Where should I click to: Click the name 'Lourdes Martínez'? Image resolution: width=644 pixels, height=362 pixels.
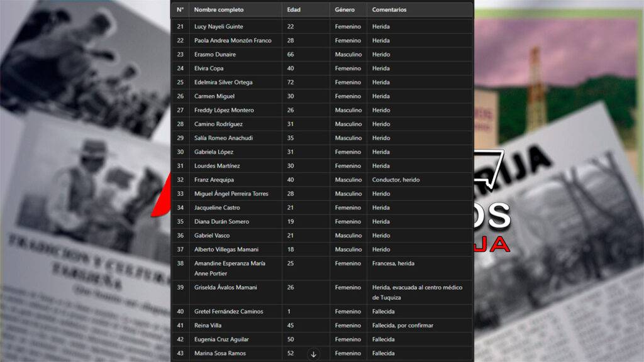pyautogui.click(x=217, y=166)
